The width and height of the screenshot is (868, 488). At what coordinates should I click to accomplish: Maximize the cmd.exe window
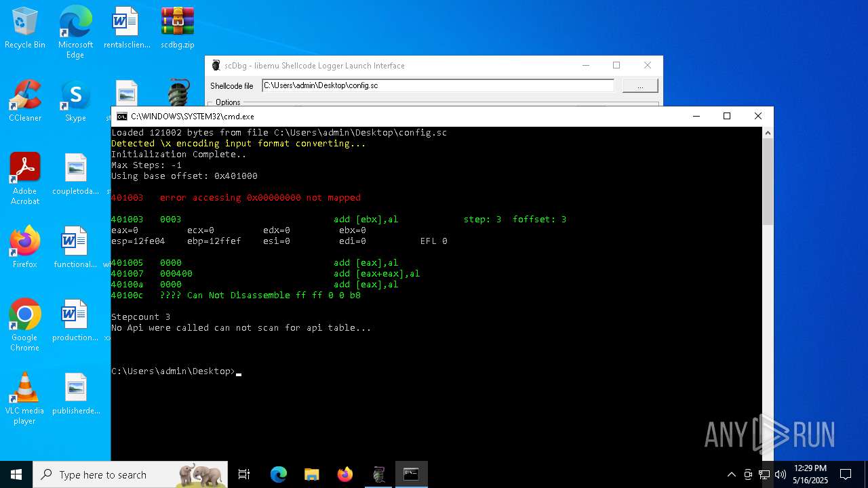coord(727,117)
